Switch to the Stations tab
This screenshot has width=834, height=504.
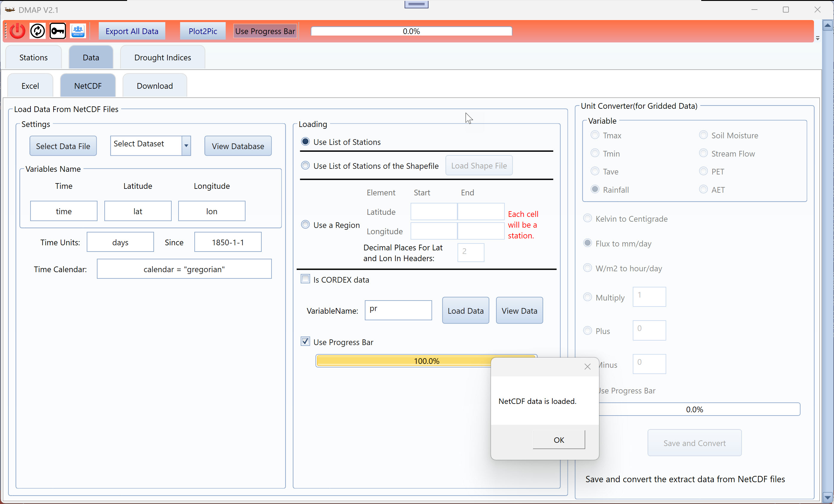(33, 57)
